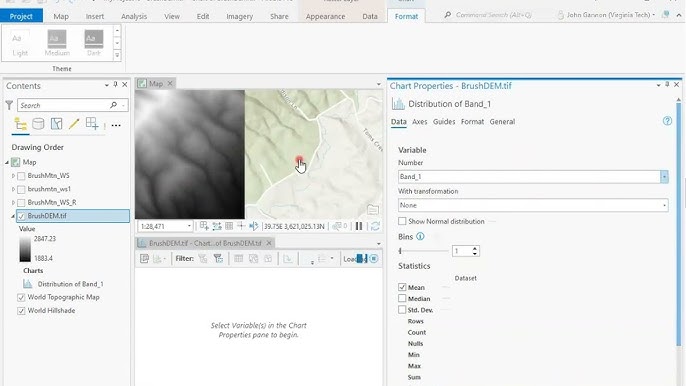Check the BrushMtn_WS layer visibility

(21, 176)
